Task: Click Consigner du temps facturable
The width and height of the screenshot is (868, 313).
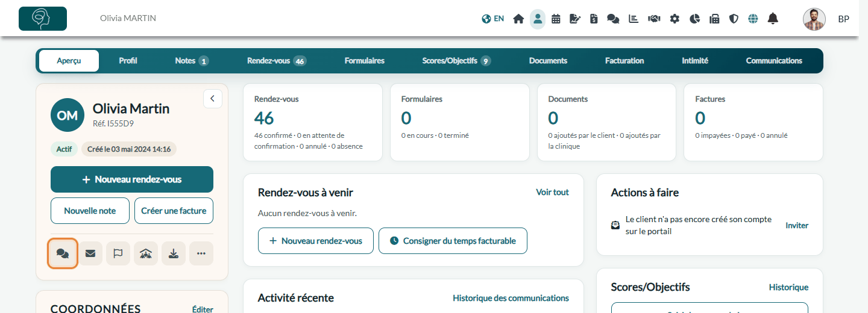Action: click(x=453, y=241)
